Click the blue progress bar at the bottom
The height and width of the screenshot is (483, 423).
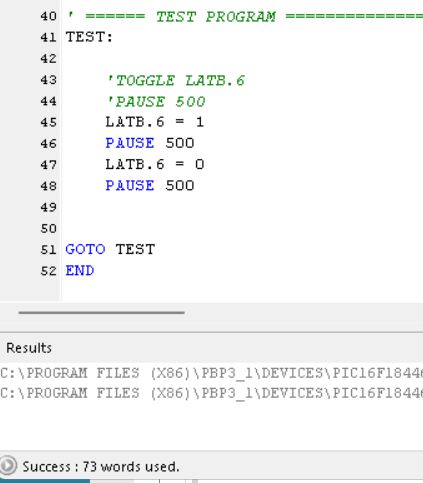tap(45, 481)
